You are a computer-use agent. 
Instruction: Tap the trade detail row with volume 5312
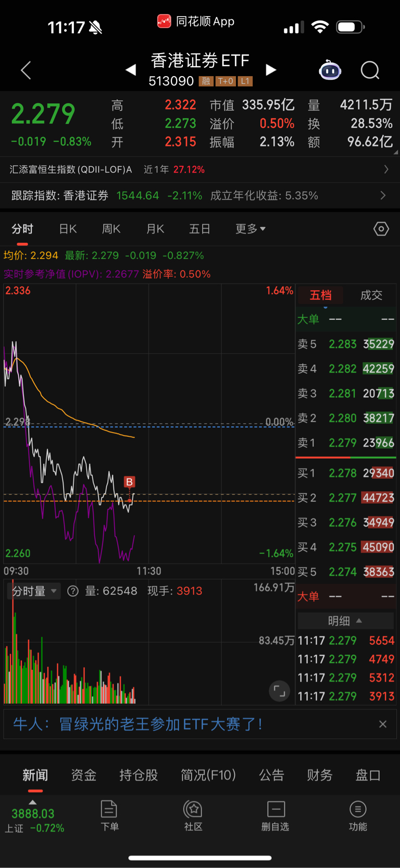346,678
